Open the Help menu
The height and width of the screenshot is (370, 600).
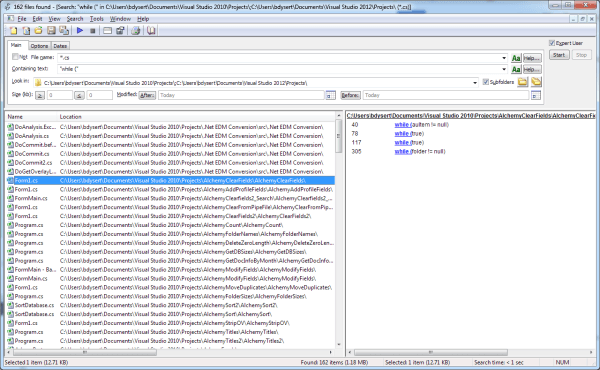click(143, 19)
